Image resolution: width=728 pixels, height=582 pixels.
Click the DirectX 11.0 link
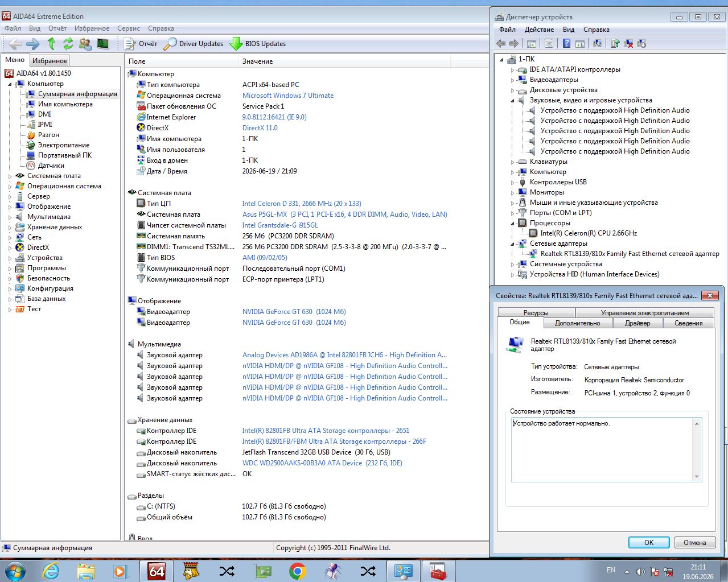[260, 128]
